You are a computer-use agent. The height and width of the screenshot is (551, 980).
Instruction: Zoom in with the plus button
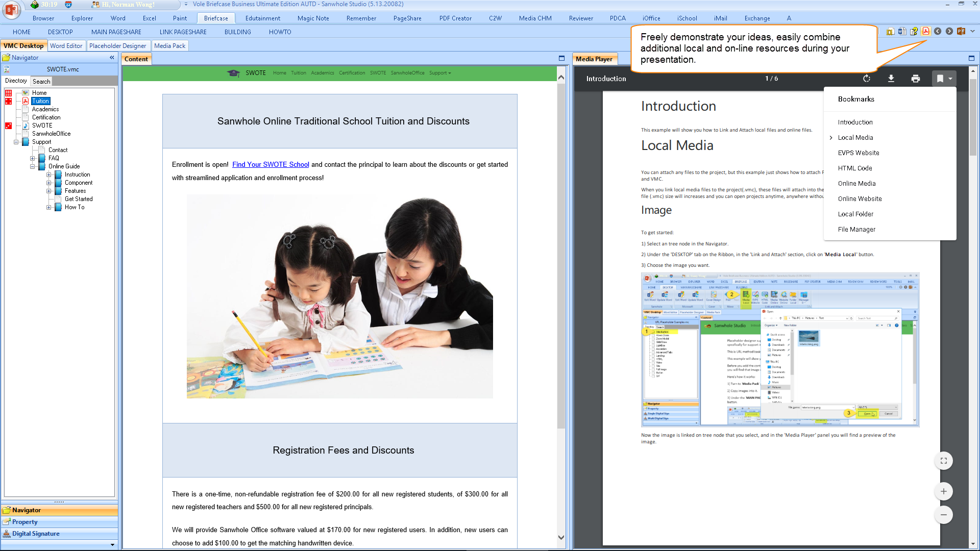pos(944,491)
